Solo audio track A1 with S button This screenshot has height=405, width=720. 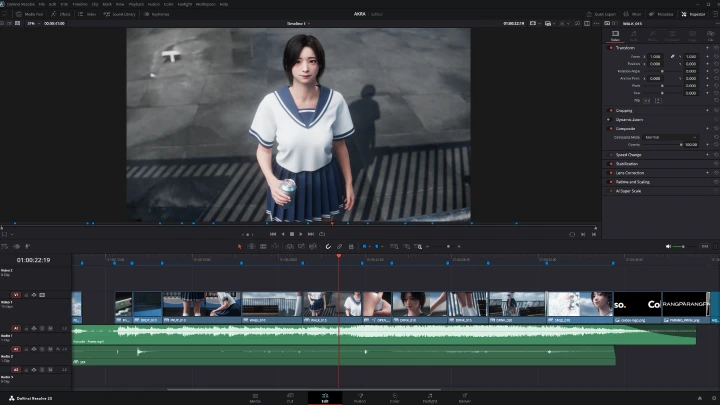[42, 328]
